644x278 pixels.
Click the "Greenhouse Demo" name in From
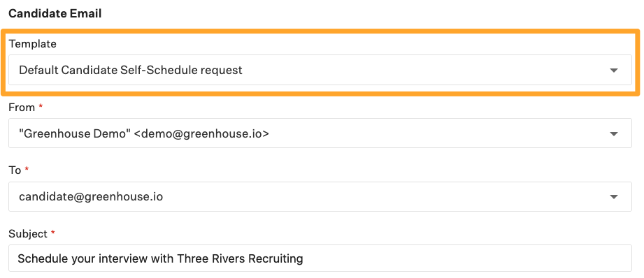coord(75,133)
